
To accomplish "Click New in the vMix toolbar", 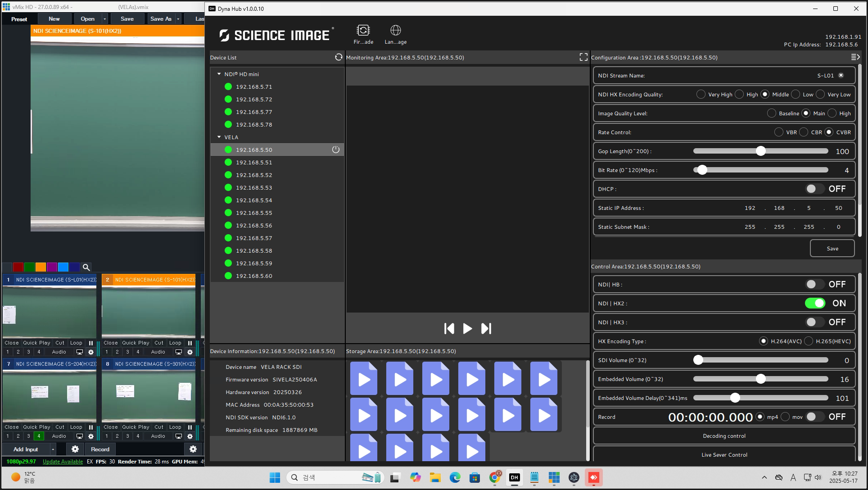I will [54, 19].
